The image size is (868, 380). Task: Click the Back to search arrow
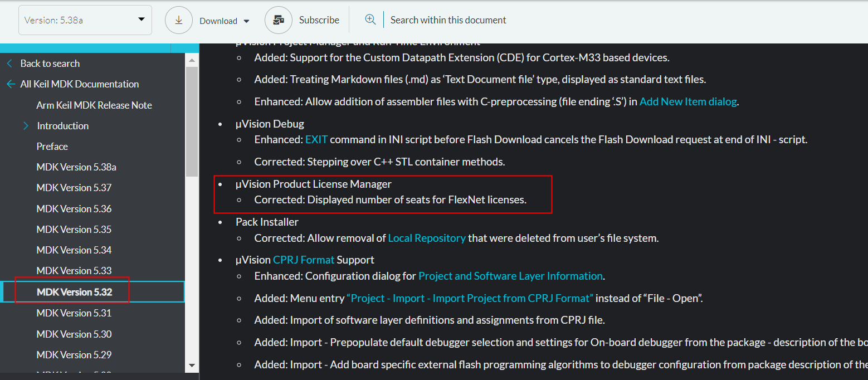pyautogui.click(x=9, y=64)
